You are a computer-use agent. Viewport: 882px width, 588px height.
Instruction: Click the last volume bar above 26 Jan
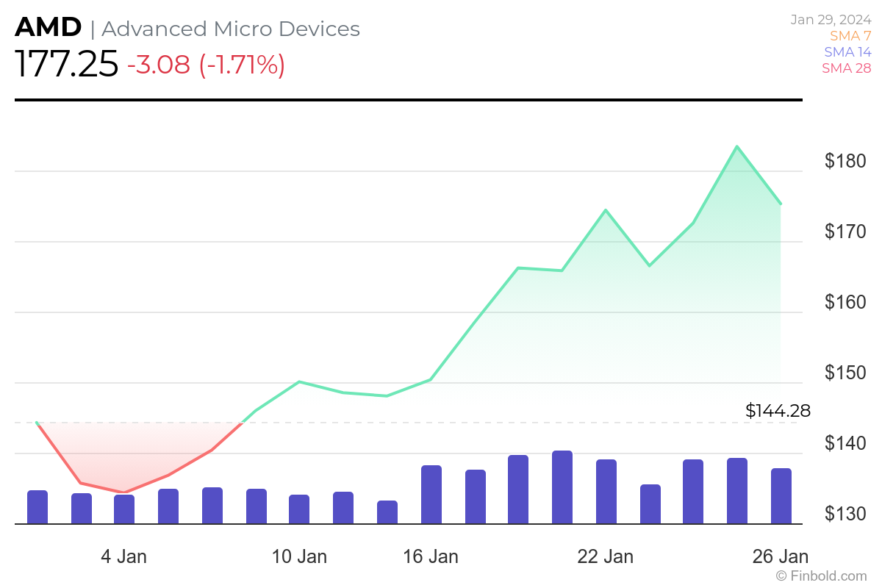pyautogui.click(x=781, y=496)
